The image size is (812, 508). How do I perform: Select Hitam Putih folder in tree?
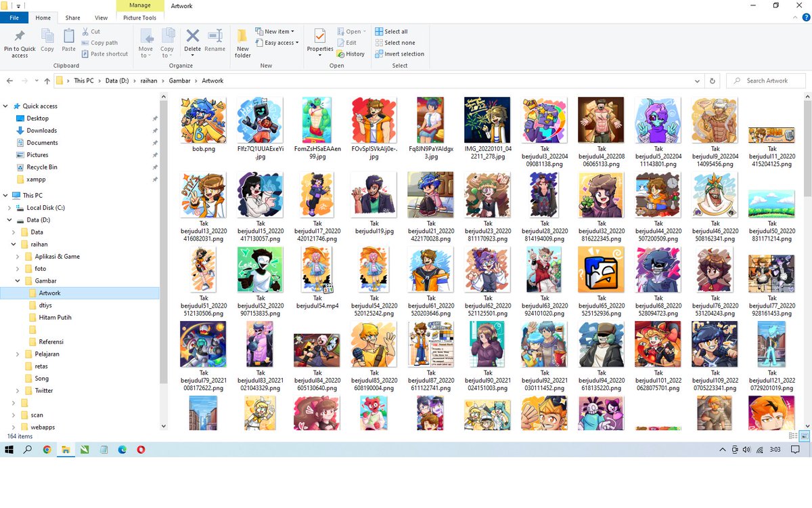click(x=55, y=318)
